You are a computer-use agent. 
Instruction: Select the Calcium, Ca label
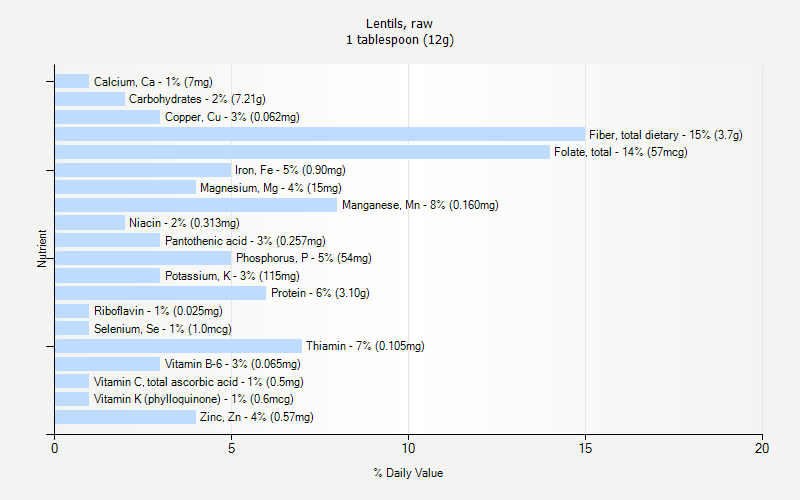[153, 82]
